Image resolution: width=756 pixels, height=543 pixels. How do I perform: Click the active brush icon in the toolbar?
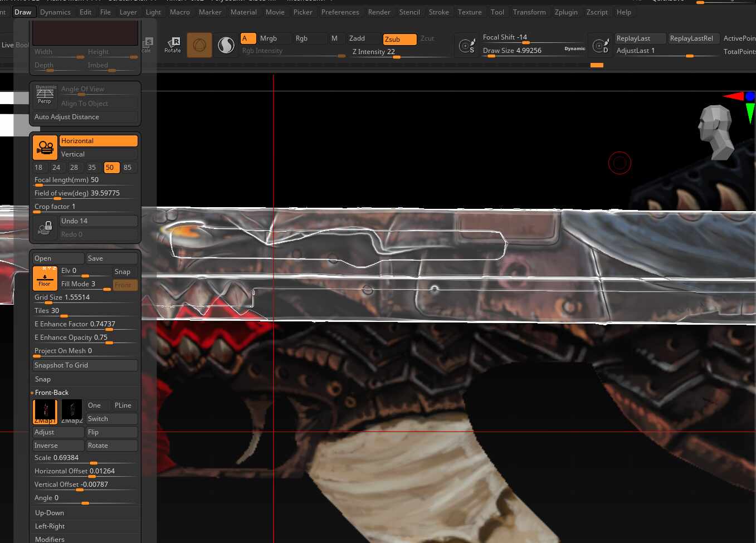point(199,45)
